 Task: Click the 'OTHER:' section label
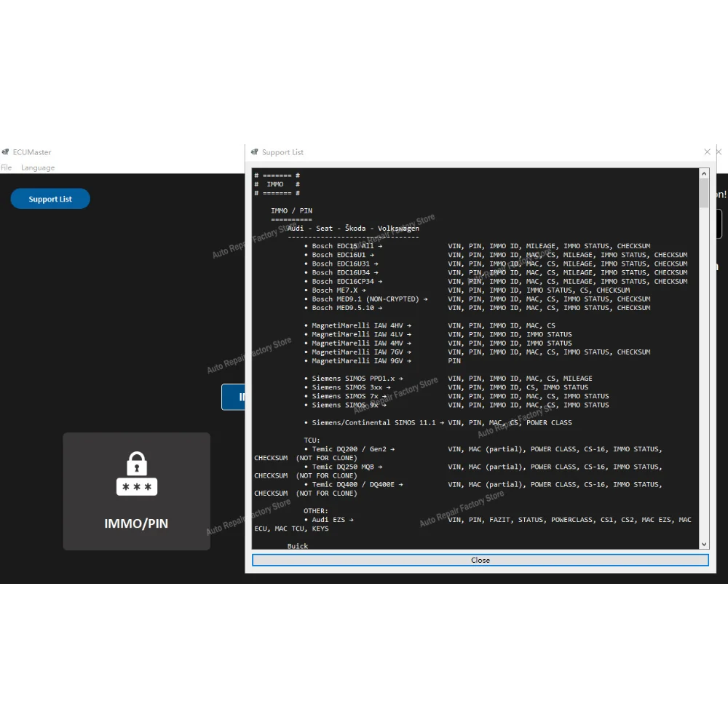[x=316, y=511]
